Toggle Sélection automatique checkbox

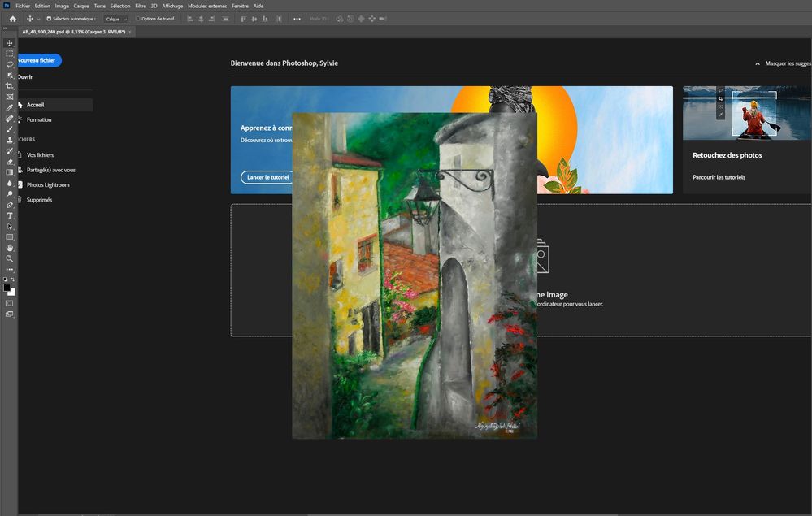pyautogui.click(x=49, y=19)
